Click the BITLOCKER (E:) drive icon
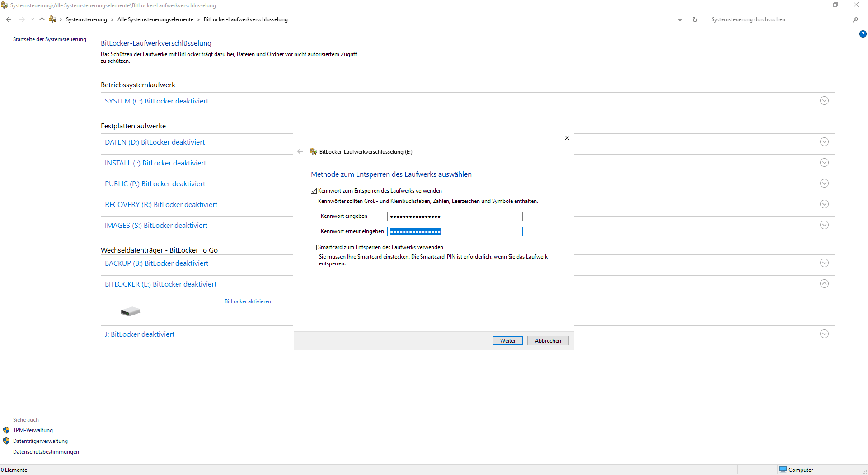This screenshot has height=475, width=868. click(131, 311)
